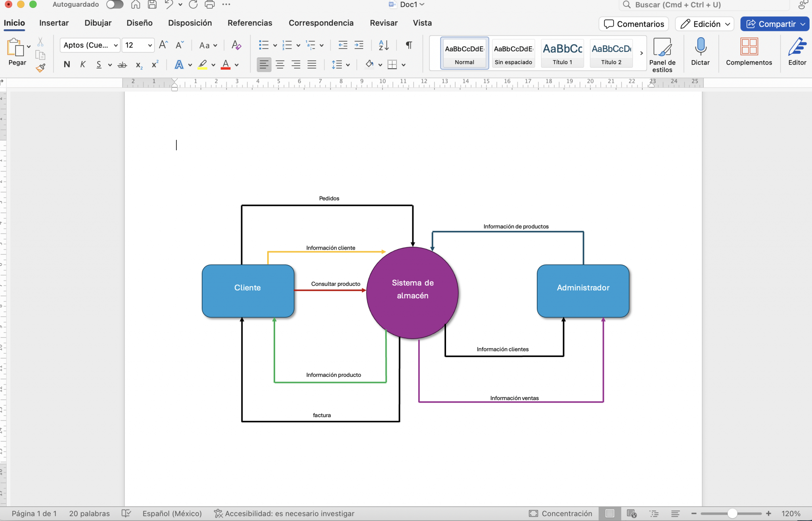
Task: Click the copy format (brush) icon
Action: tap(41, 67)
